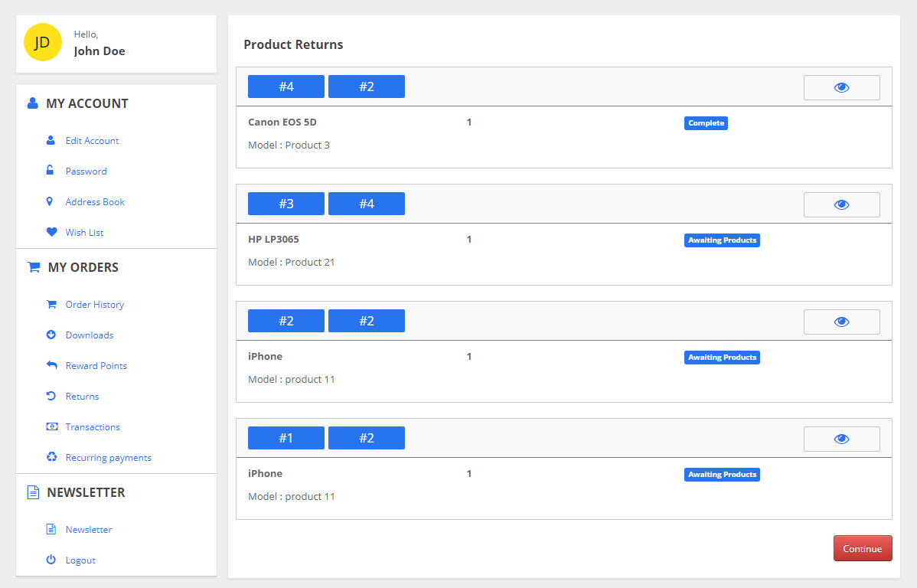Image resolution: width=917 pixels, height=588 pixels.
Task: Open the Edit Account link
Action: coord(92,140)
